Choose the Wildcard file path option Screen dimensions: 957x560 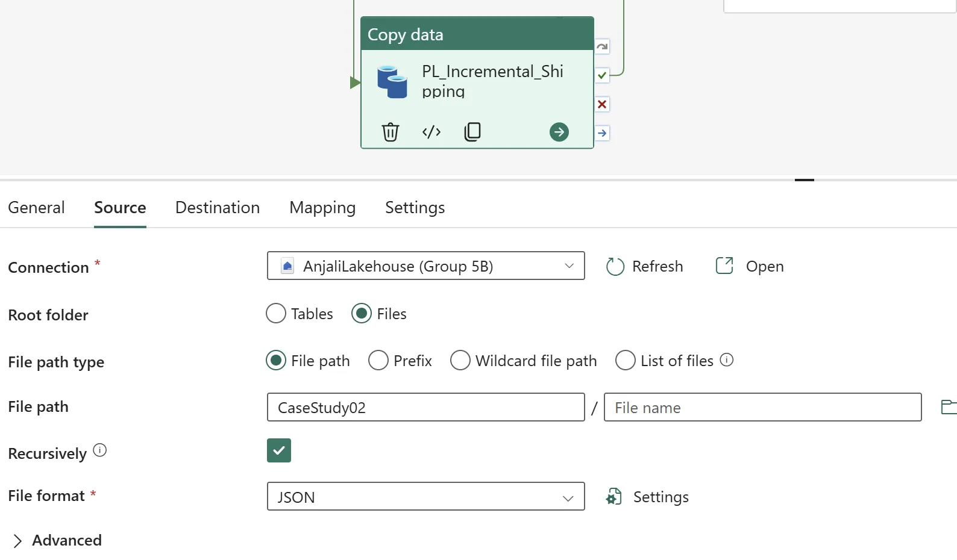point(460,361)
